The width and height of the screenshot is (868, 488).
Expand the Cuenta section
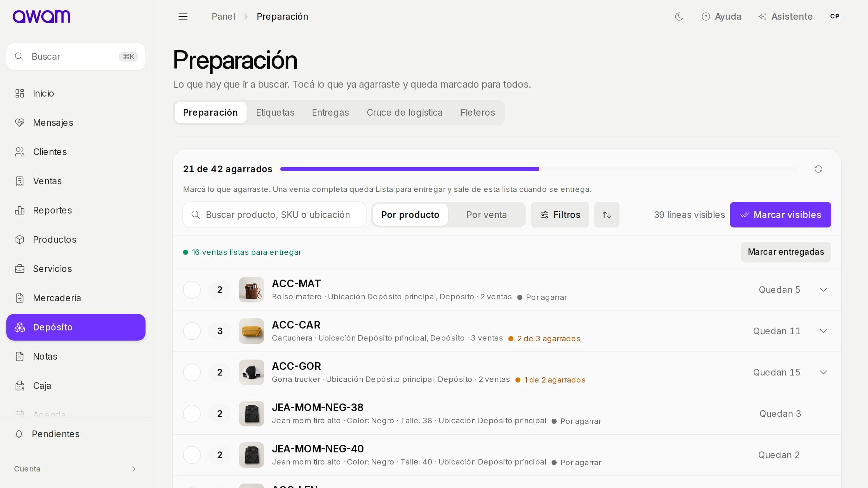76,469
